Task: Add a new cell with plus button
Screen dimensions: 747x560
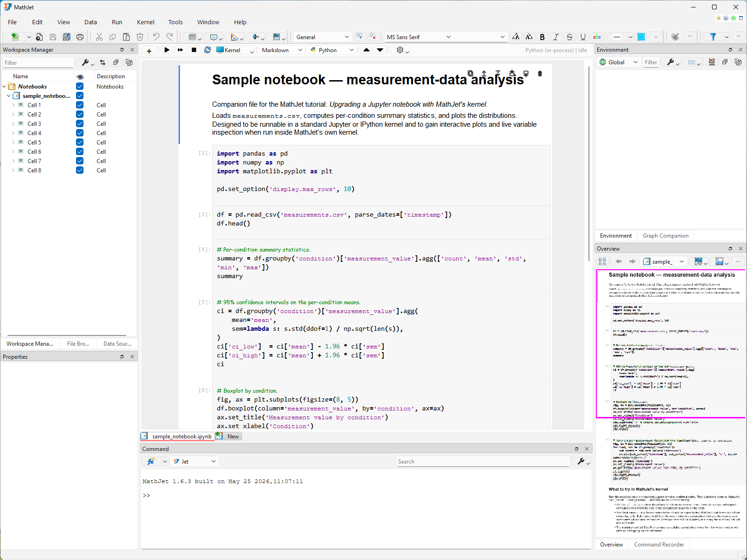Action: click(x=149, y=51)
